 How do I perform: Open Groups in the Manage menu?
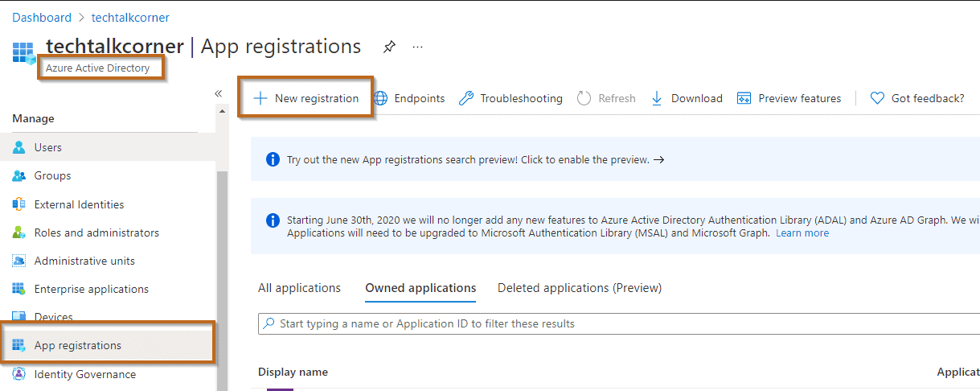(108, 175)
